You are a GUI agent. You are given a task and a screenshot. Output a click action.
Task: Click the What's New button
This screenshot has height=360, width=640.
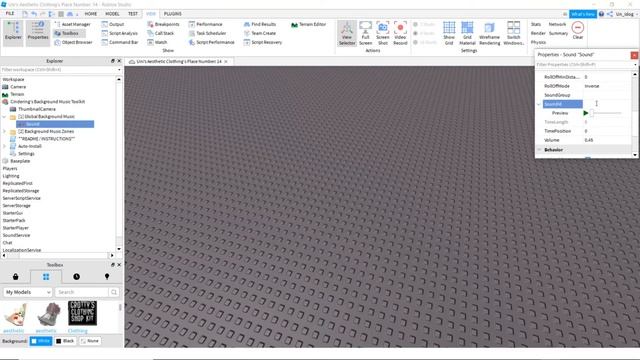[583, 14]
